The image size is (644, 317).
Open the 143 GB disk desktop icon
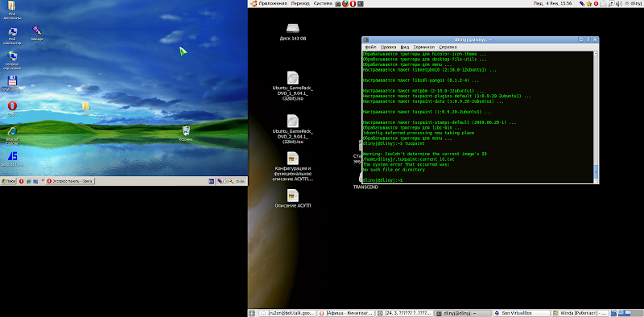[293, 32]
